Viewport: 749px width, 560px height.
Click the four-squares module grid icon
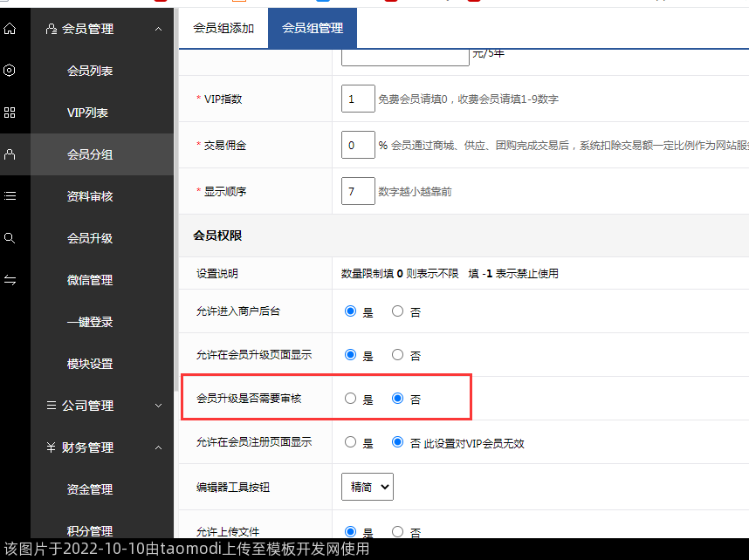[10, 113]
